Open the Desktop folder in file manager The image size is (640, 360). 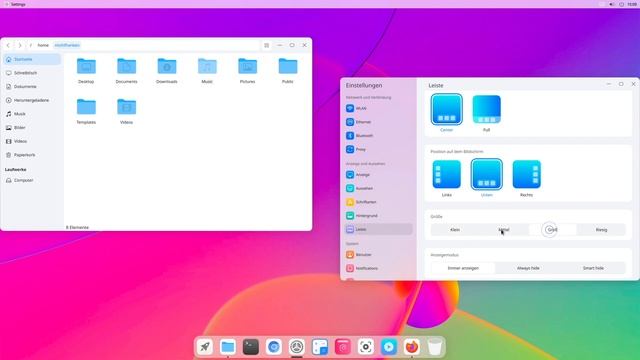click(86, 71)
